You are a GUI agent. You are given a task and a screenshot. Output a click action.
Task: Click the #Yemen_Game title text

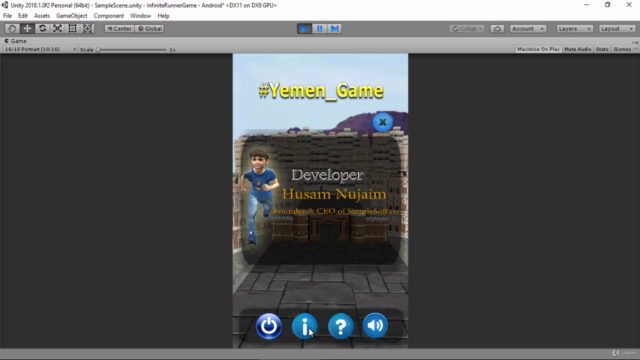click(x=321, y=91)
